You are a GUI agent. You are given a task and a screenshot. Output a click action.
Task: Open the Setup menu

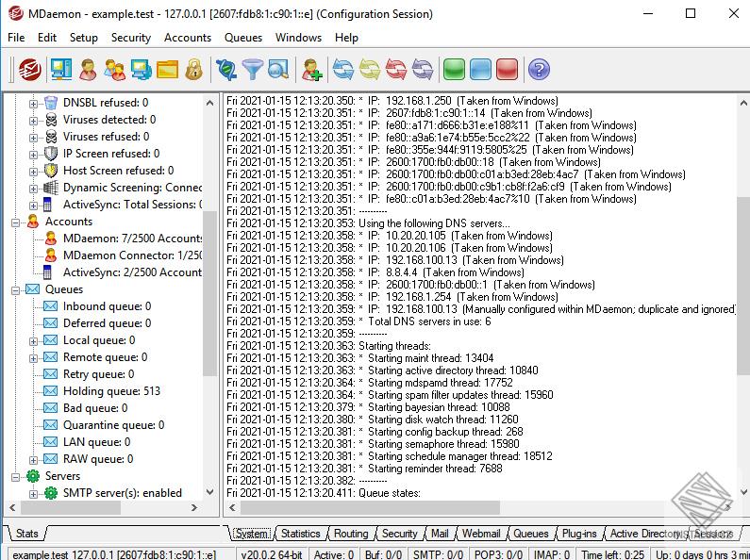click(84, 38)
